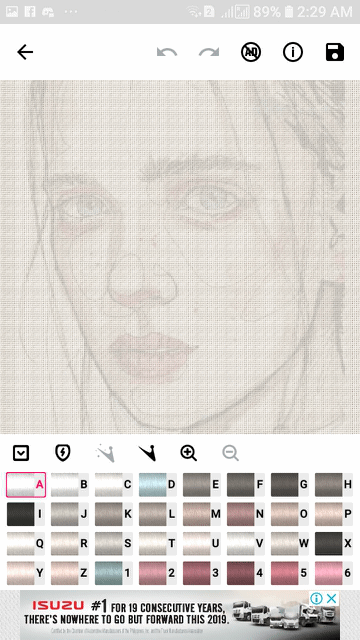Select thread color V
Viewport: 360px width, 640px height.
[246, 543]
